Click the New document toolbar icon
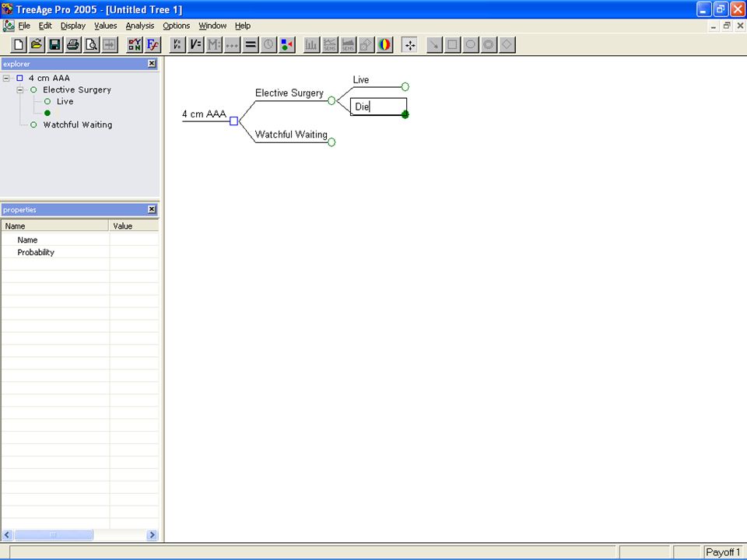Screen dimensions: 747x560 pyautogui.click(x=19, y=45)
